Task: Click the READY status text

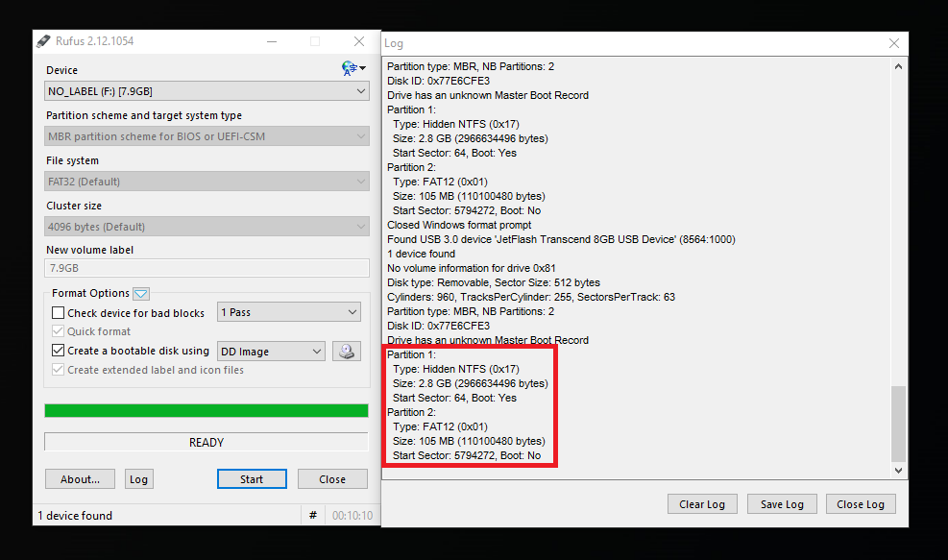Action: click(207, 442)
